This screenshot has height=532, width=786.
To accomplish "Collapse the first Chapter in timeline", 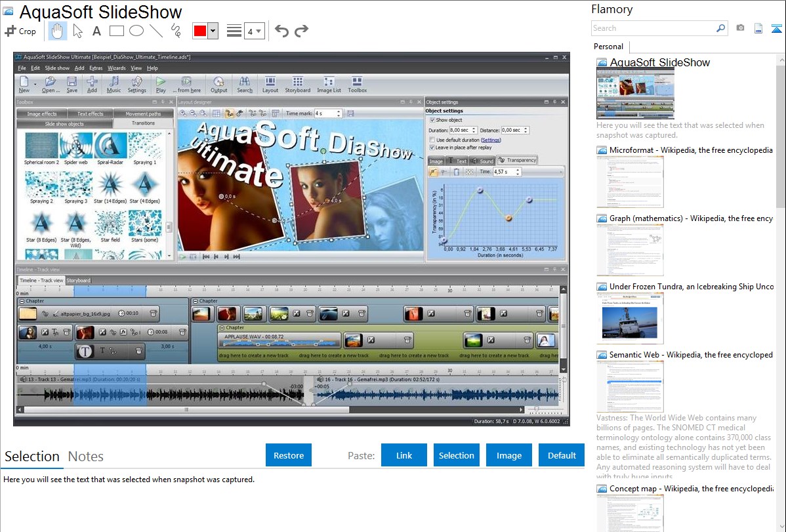I will (x=22, y=301).
